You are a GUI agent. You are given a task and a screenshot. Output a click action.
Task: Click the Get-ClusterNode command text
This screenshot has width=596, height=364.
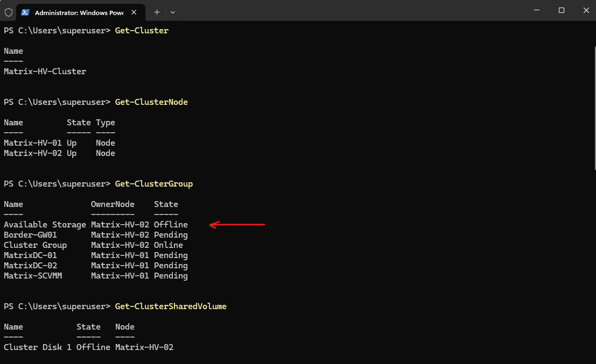point(151,102)
